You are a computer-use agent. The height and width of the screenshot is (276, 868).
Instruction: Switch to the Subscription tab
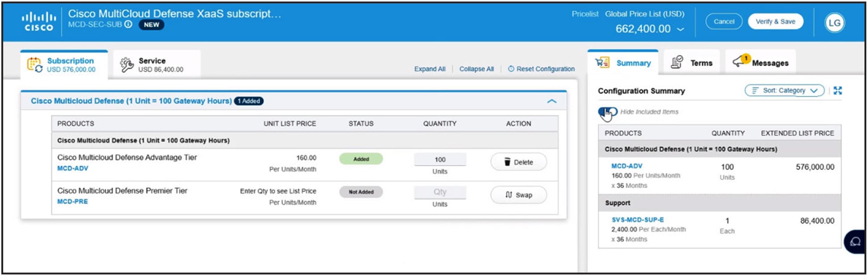[x=64, y=65]
